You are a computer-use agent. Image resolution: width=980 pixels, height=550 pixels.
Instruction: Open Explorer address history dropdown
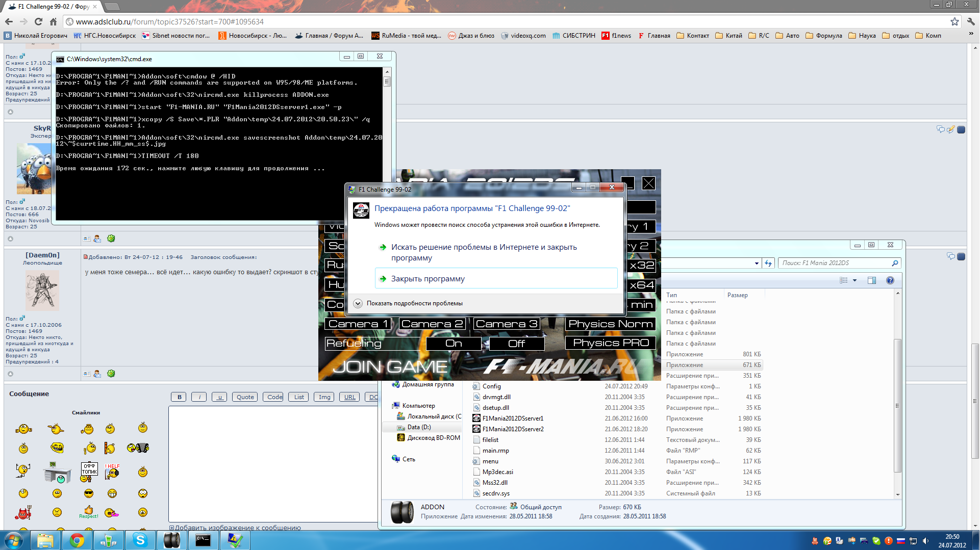(756, 264)
